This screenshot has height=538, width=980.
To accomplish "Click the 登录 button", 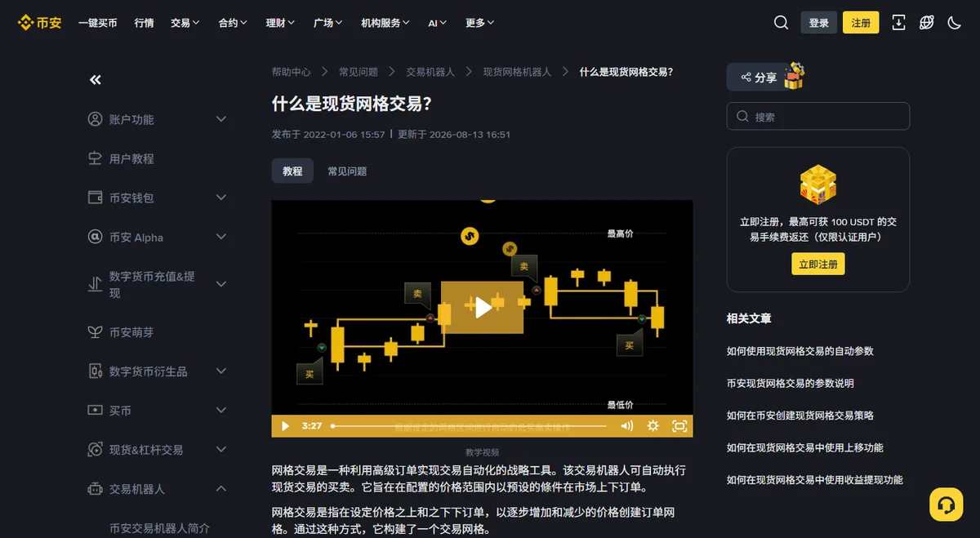I will [819, 23].
